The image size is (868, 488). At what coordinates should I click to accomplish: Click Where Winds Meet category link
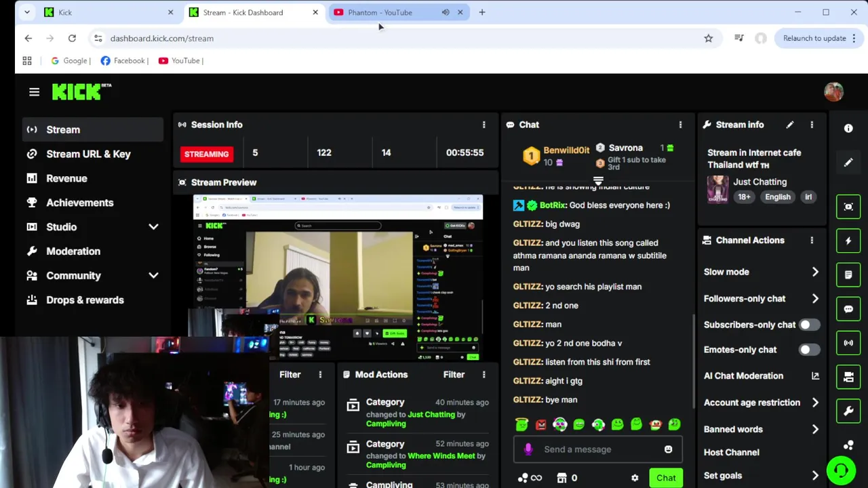441,456
